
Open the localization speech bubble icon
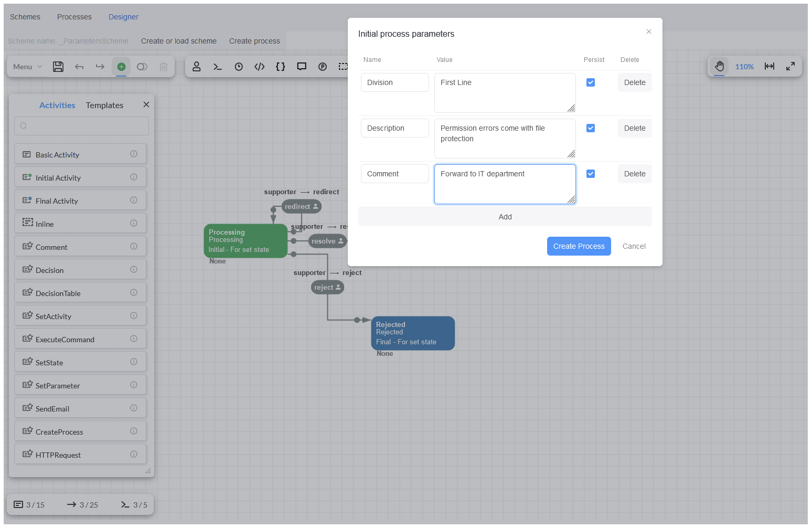(x=302, y=67)
